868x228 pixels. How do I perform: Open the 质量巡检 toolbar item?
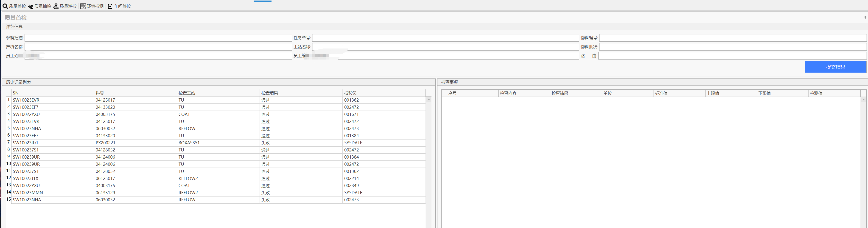click(x=65, y=6)
